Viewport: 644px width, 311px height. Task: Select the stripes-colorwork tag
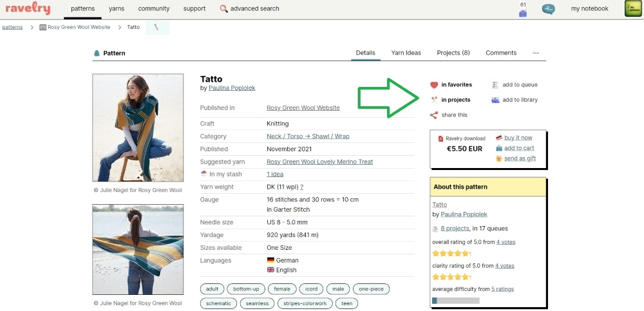tap(305, 304)
